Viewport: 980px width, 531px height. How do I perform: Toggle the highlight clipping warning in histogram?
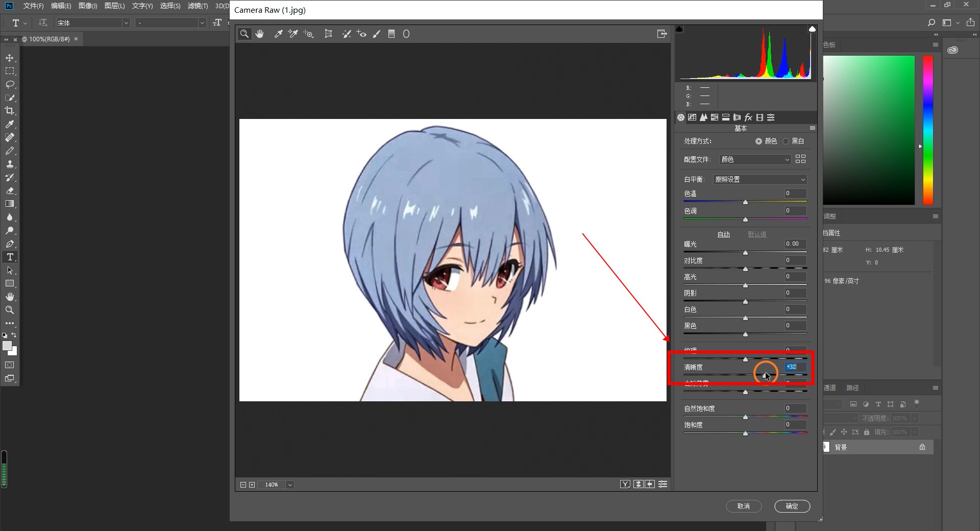click(812, 29)
